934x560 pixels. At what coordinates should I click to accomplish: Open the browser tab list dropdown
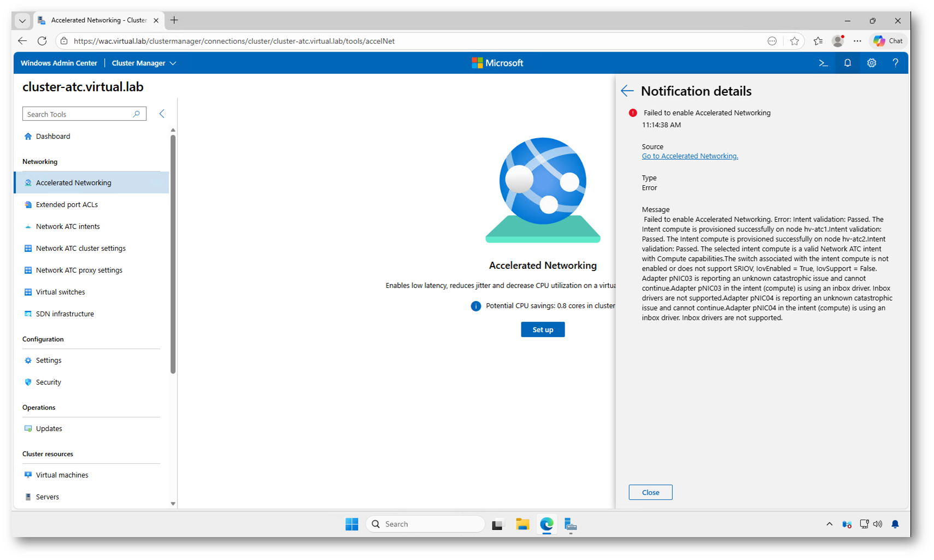pyautogui.click(x=22, y=21)
